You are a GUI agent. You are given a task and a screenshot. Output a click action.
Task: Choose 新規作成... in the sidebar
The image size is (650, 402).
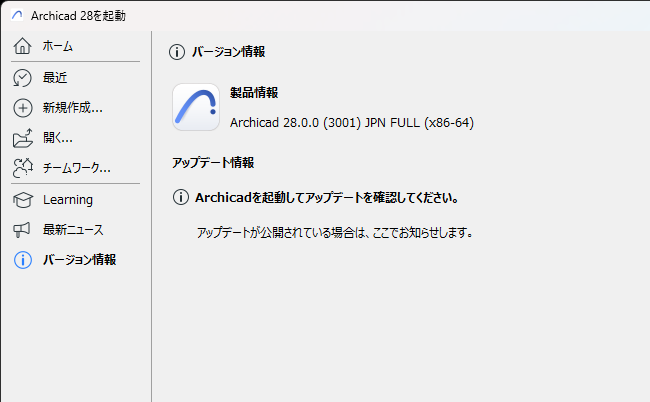[72, 108]
